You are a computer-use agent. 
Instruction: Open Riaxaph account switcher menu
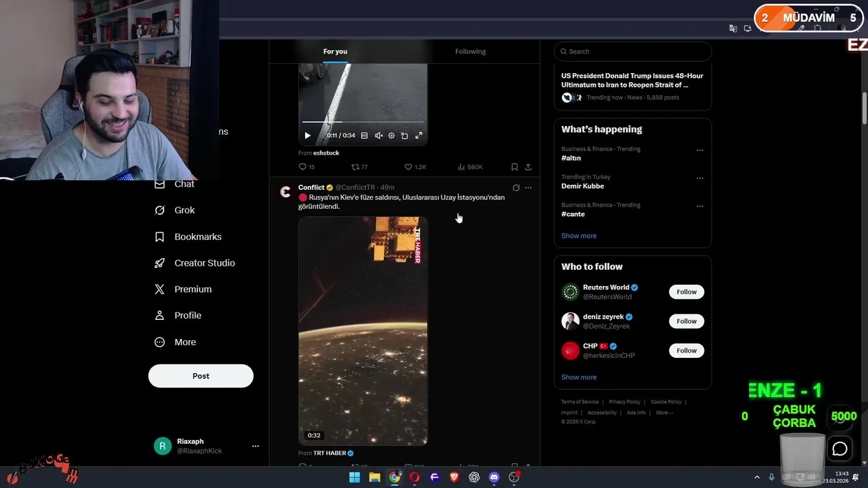(x=256, y=446)
